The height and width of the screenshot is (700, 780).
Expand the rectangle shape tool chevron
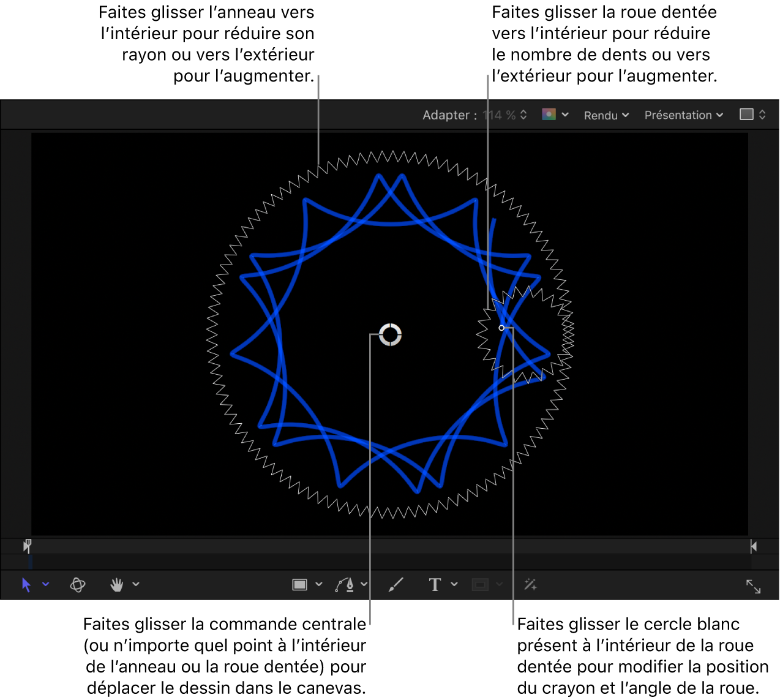click(x=319, y=584)
